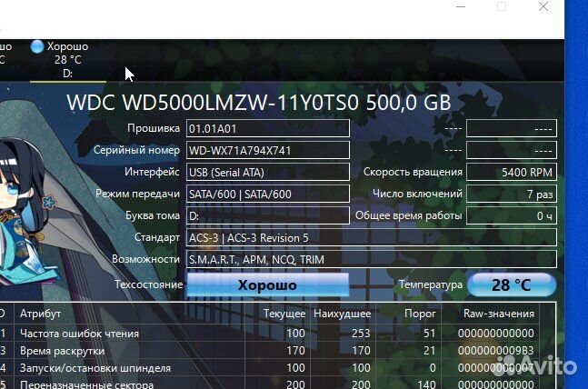
Task: Select the Запуски/остановки шпинделя attribute row
Action: coord(270,367)
